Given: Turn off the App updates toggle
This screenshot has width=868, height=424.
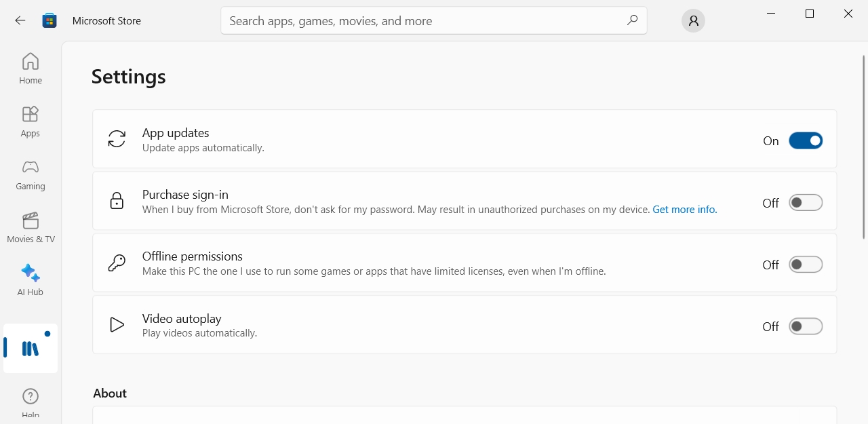Looking at the screenshot, I should click(x=806, y=140).
